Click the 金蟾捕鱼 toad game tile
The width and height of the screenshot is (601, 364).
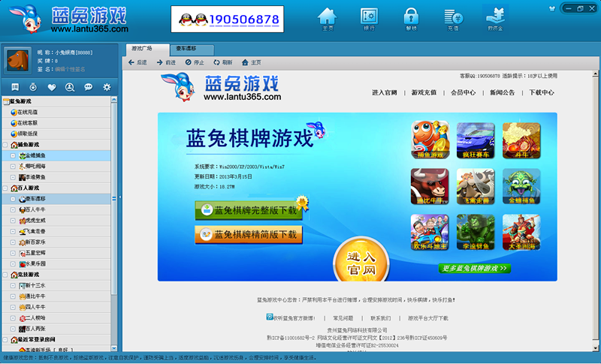click(521, 186)
